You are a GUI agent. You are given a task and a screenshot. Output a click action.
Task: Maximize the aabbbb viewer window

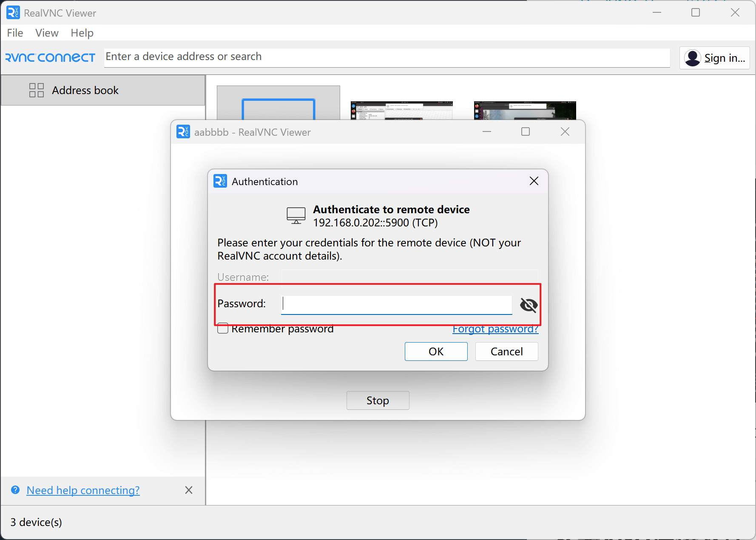click(x=526, y=132)
